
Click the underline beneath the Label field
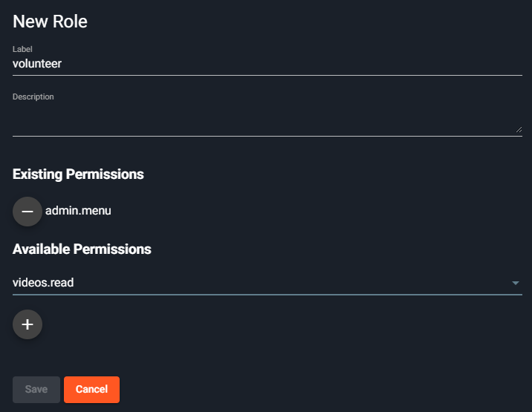pyautogui.click(x=267, y=75)
